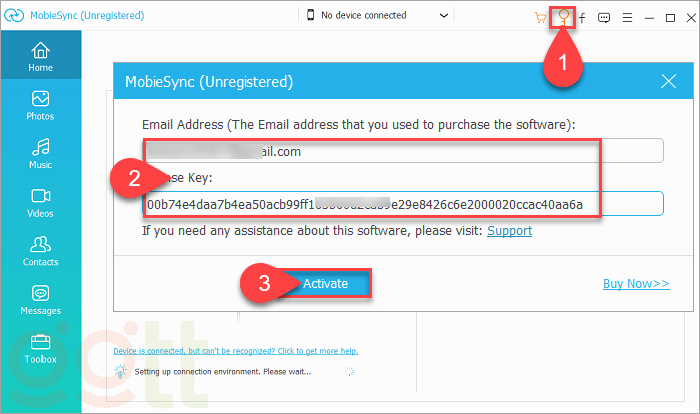Screen dimensions: 700x414
Task: Open the Support link
Action: [509, 231]
